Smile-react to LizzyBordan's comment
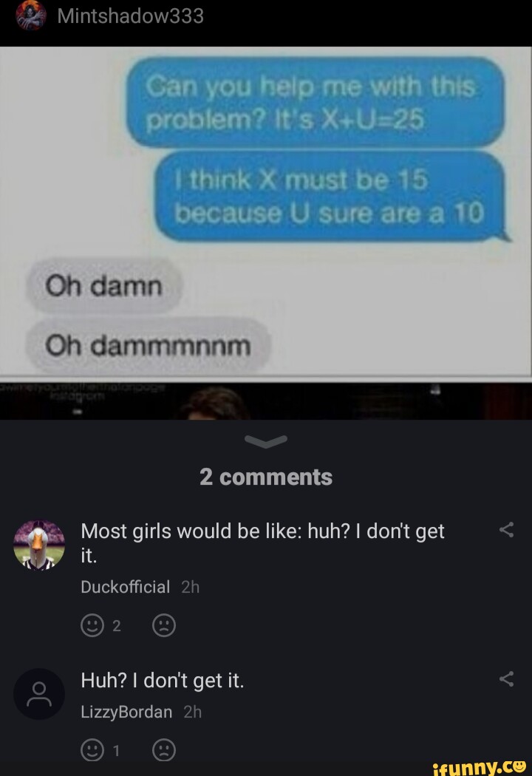 click(92, 750)
